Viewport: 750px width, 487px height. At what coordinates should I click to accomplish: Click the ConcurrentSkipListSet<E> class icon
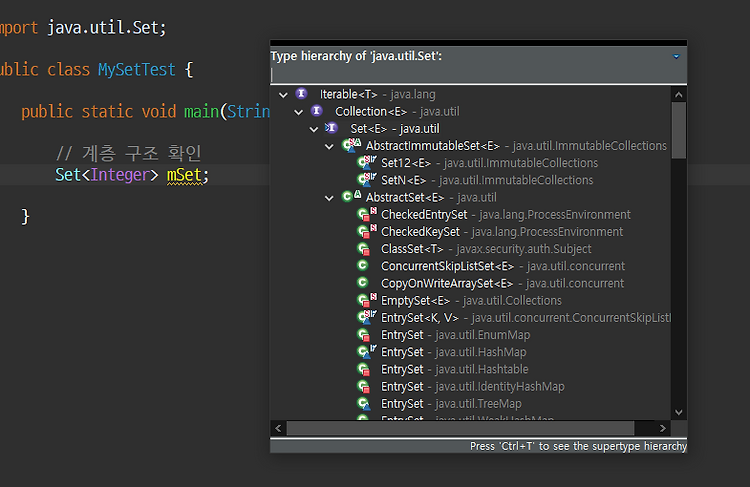pos(363,266)
